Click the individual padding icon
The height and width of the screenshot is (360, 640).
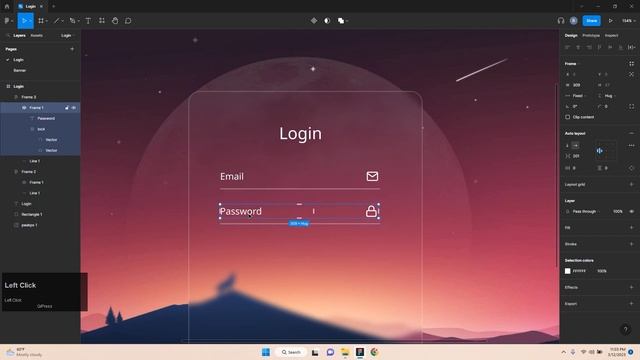631,168
